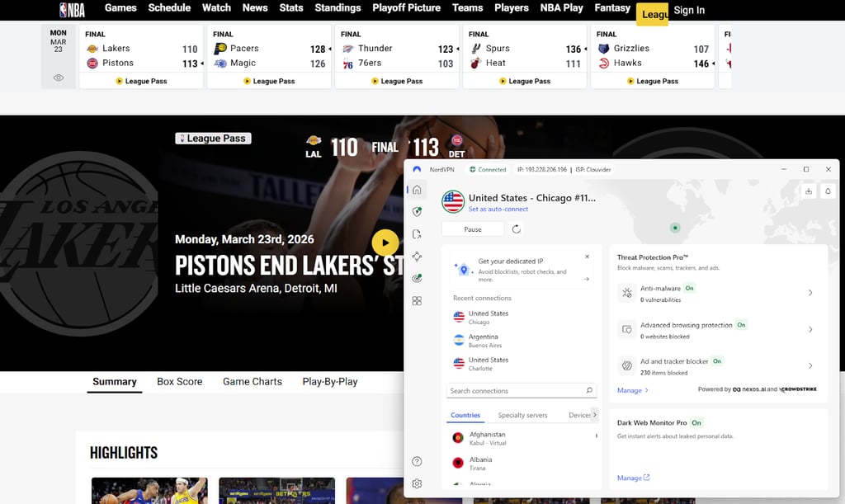Click the download icon in NordVPN map corner

coord(809,191)
